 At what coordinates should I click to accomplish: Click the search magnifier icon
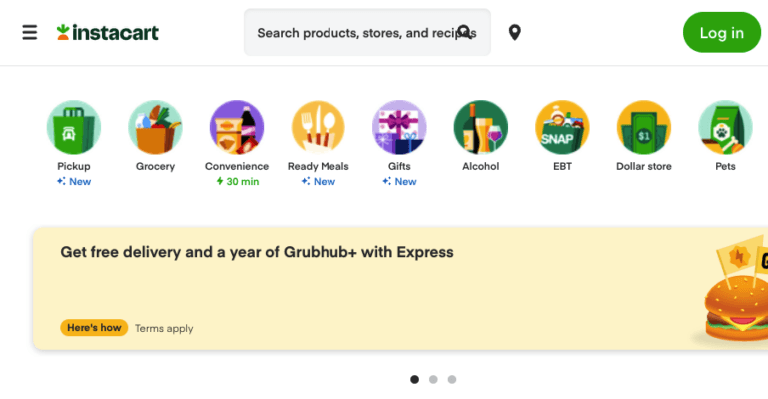(464, 32)
